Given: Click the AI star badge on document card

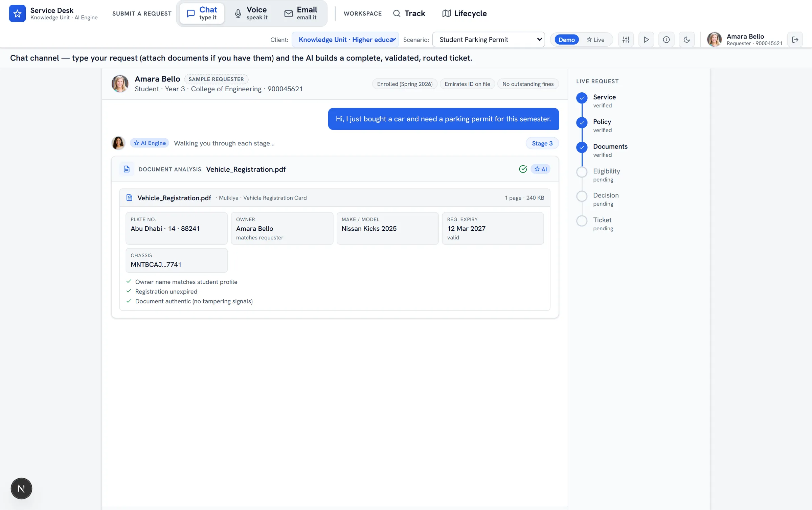Looking at the screenshot, I should 541,169.
